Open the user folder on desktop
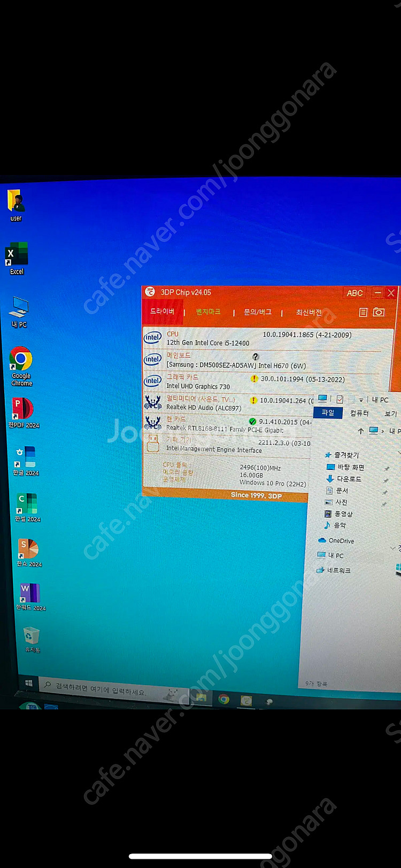401x868 pixels. pyautogui.click(x=16, y=205)
